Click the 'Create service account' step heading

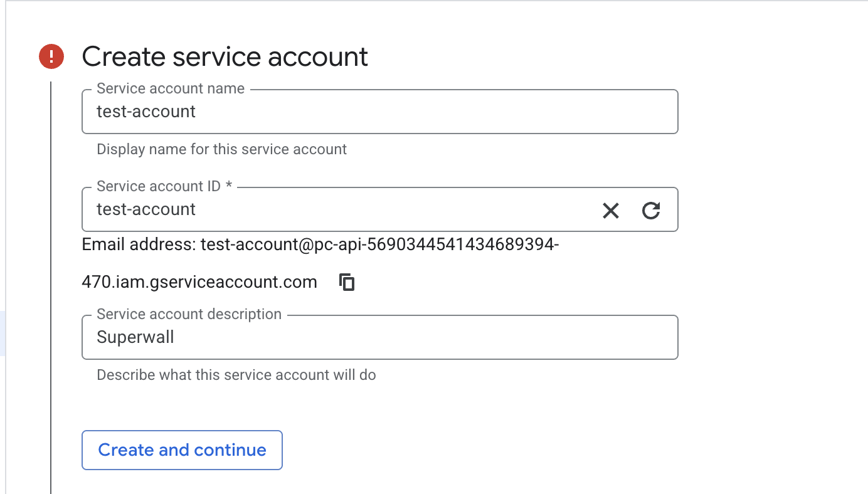coord(225,56)
